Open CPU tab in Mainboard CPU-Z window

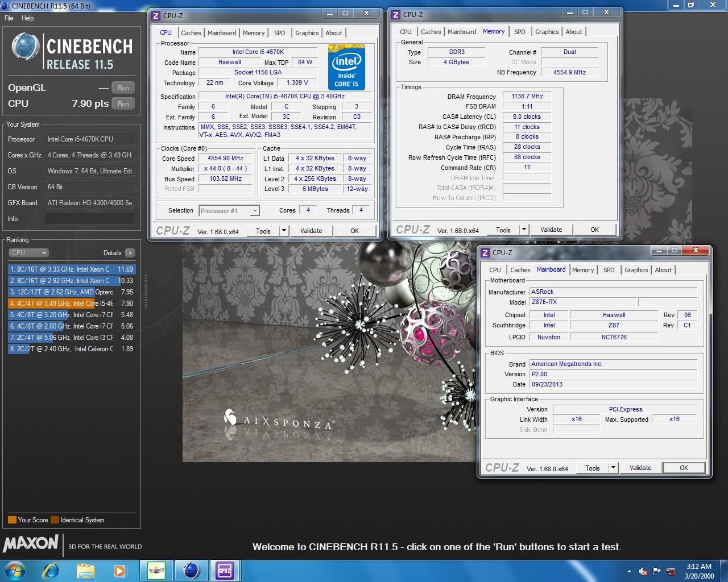click(495, 270)
